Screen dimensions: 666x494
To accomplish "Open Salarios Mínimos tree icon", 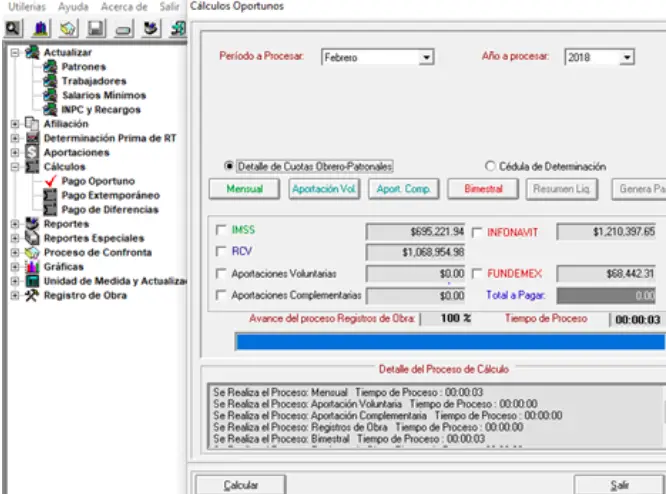I will coord(50,95).
